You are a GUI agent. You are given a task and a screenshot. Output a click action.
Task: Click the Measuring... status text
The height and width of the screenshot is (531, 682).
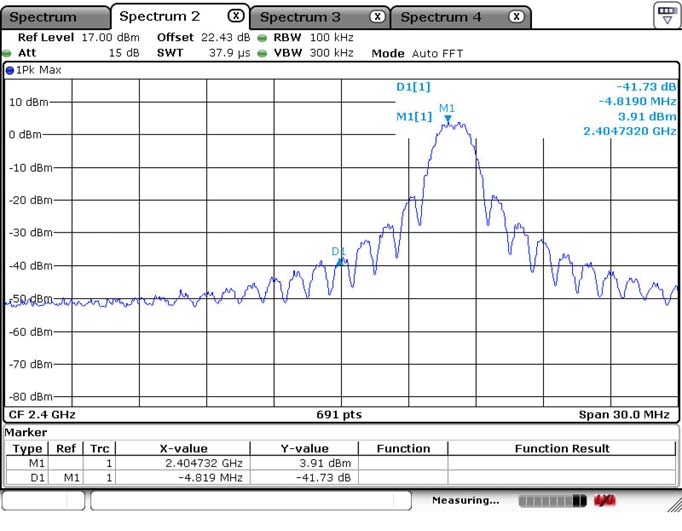pos(465,500)
